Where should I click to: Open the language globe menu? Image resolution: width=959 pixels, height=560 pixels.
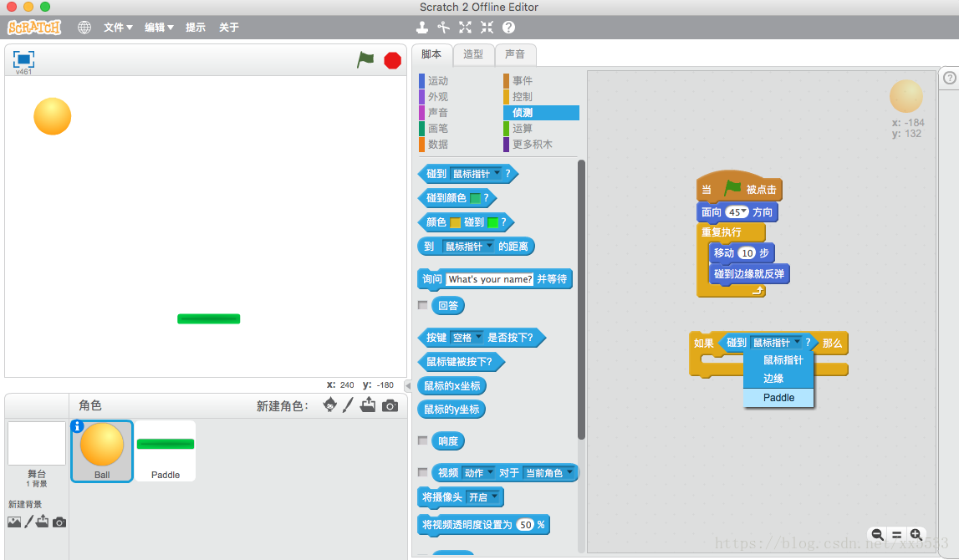point(84,28)
